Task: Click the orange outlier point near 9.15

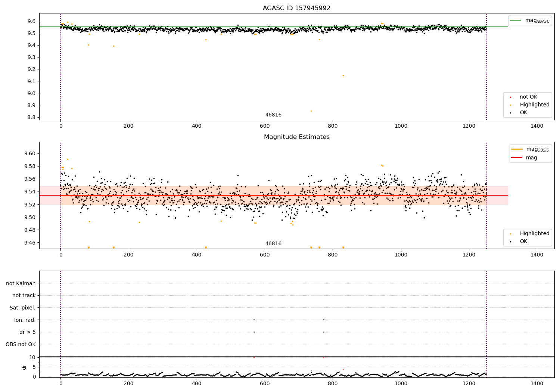Action: [x=343, y=75]
